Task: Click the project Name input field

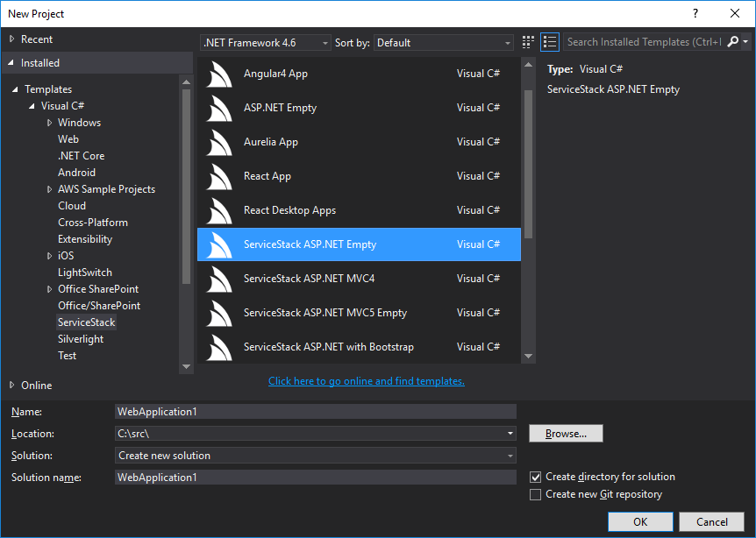Action: (316, 412)
